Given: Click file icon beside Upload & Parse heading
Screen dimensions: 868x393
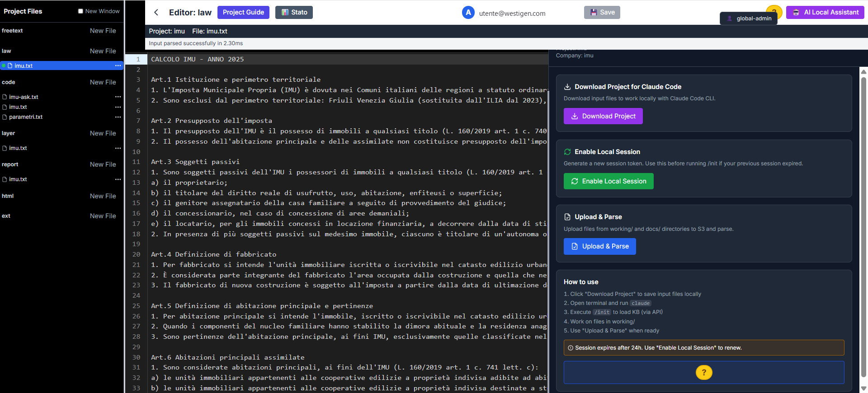Looking at the screenshot, I should coord(567,217).
